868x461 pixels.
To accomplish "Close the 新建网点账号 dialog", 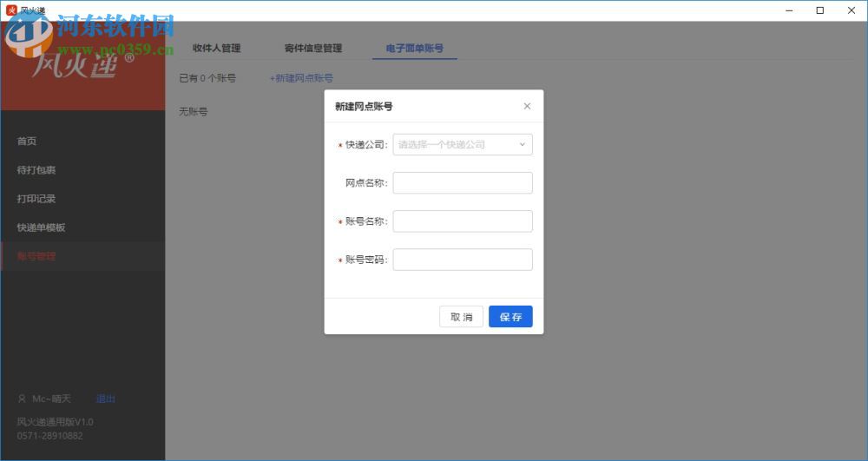I will pyautogui.click(x=527, y=106).
